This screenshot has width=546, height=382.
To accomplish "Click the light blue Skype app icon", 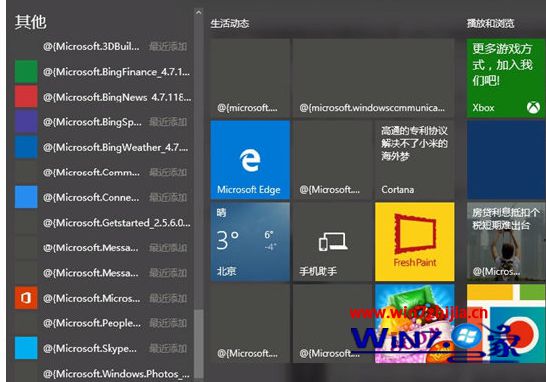I will click(26, 348).
